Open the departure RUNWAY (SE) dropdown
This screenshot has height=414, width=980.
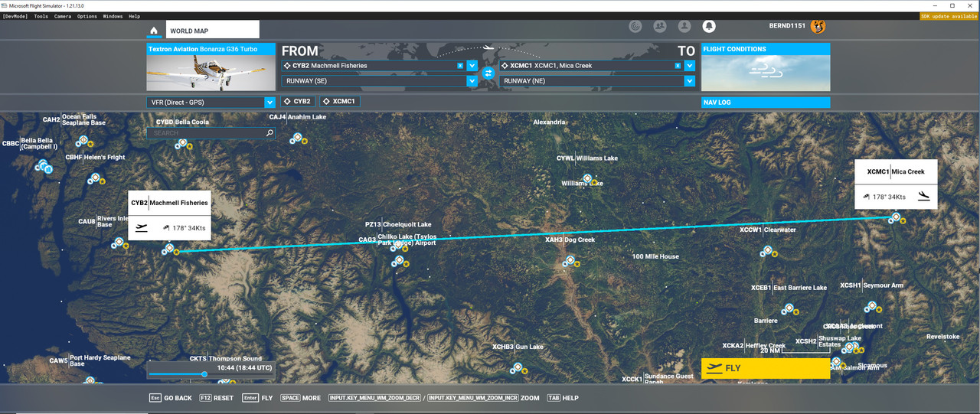coord(472,80)
